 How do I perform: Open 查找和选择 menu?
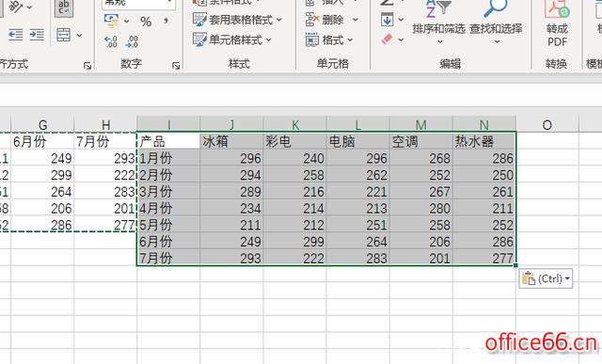[x=496, y=23]
